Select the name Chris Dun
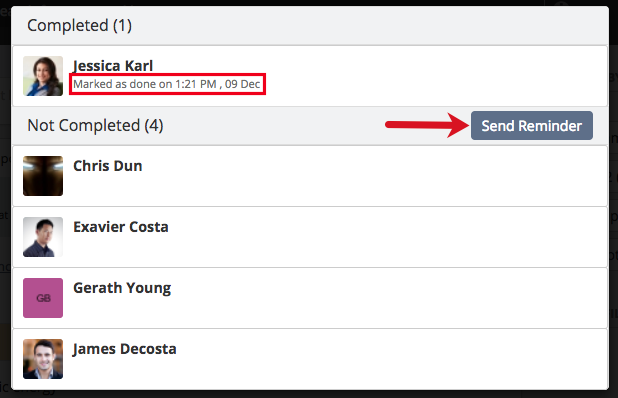The width and height of the screenshot is (618, 398). tap(108, 166)
